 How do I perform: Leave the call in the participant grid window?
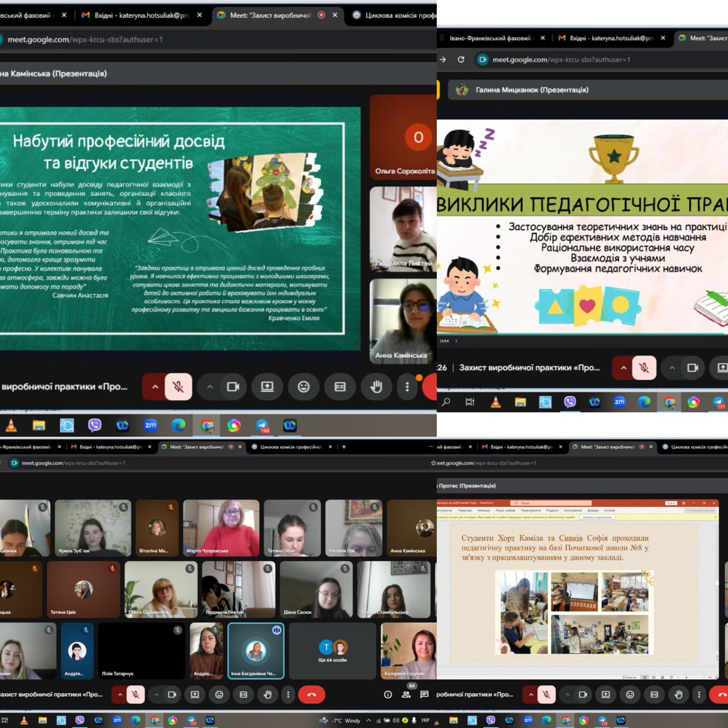312,694
